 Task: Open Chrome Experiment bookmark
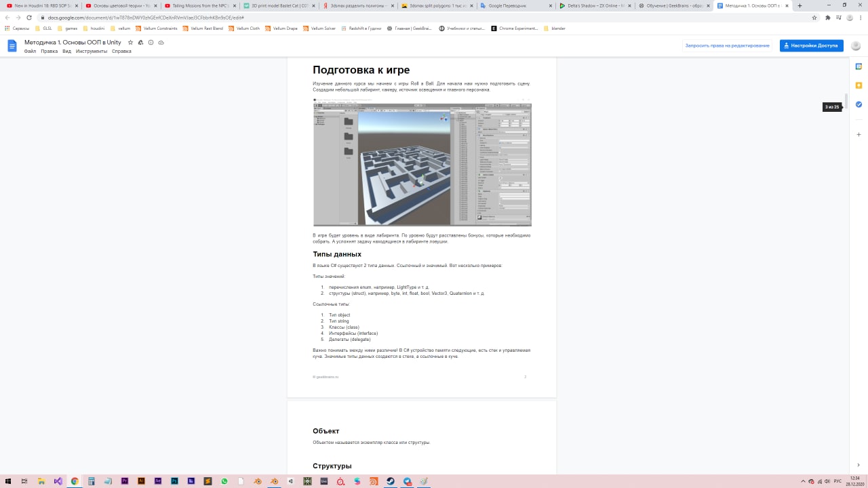[x=515, y=28]
